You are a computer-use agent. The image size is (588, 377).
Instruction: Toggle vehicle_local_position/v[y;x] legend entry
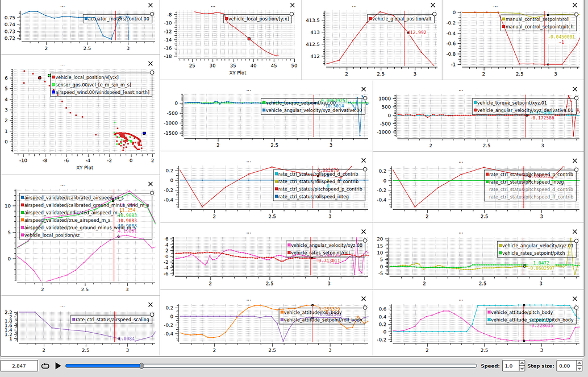click(85, 77)
